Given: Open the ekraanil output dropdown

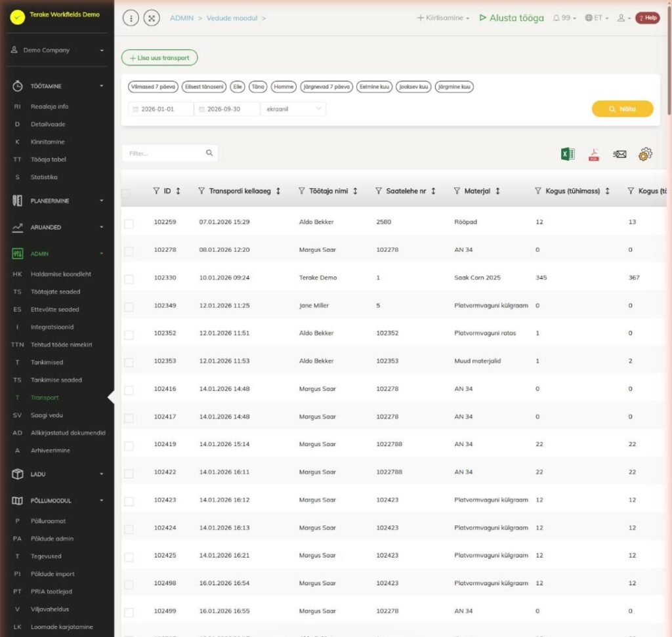Looking at the screenshot, I should tap(293, 109).
